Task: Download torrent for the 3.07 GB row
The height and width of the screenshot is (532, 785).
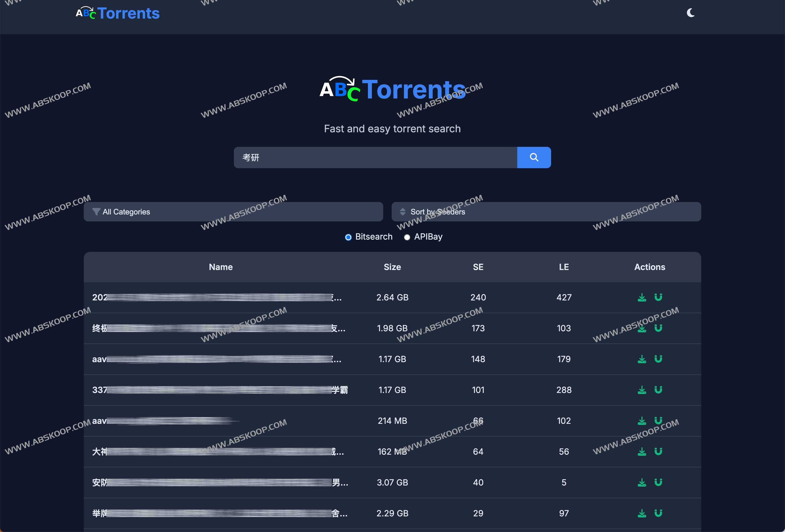Action: click(x=642, y=482)
